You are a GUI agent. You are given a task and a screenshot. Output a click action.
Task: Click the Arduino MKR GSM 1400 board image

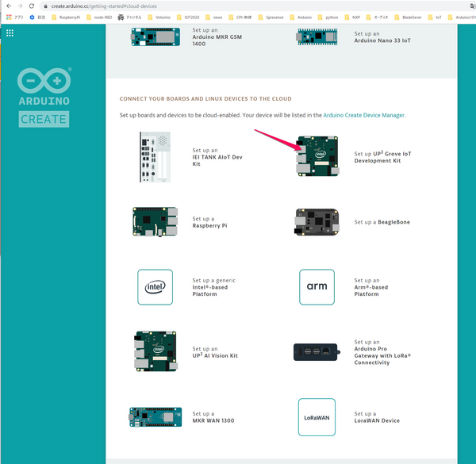155,37
